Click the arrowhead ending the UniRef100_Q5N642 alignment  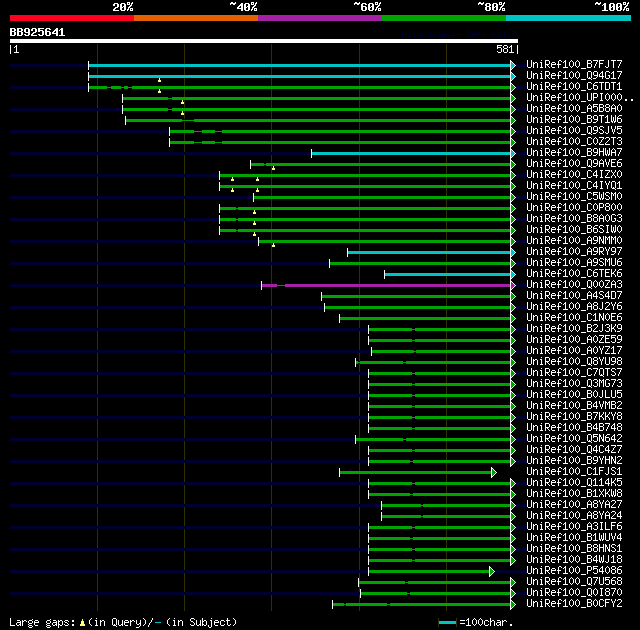pos(513,439)
